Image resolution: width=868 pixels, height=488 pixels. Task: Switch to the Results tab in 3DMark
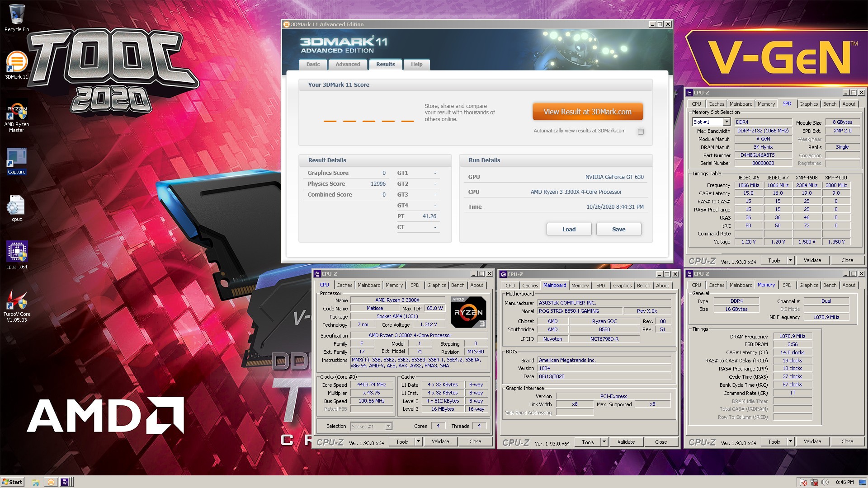[x=385, y=64]
